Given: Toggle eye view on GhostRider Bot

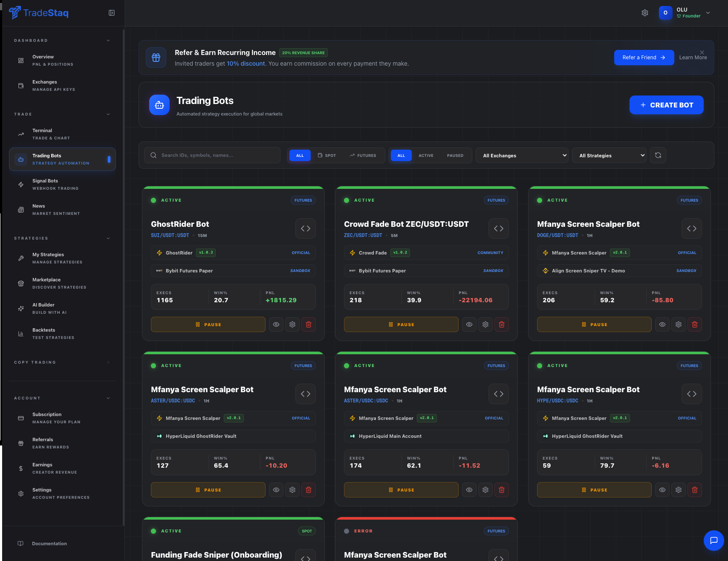Looking at the screenshot, I should 276,324.
